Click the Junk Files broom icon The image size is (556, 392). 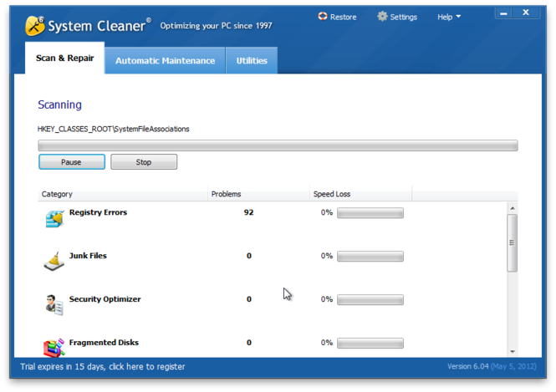(54, 262)
